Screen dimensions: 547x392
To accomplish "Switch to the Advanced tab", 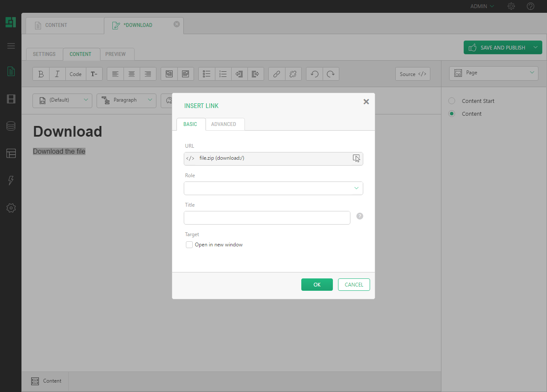I will (224, 124).
